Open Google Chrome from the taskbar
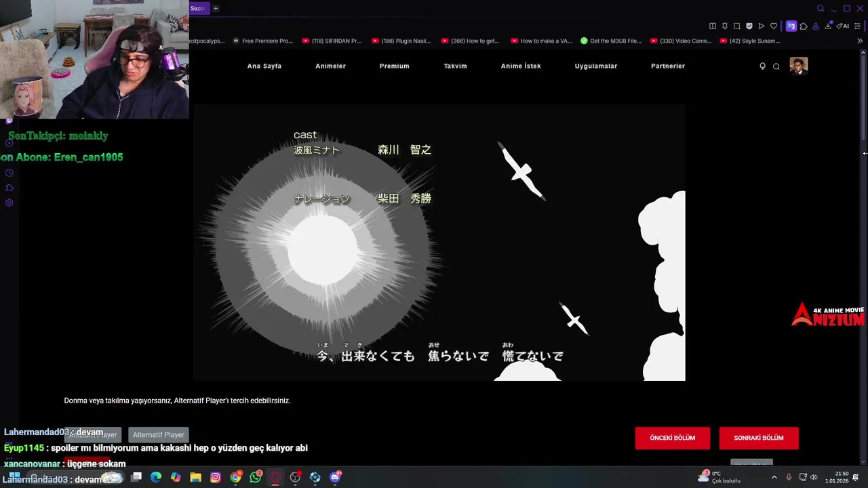This screenshot has width=868, height=488. point(235,477)
